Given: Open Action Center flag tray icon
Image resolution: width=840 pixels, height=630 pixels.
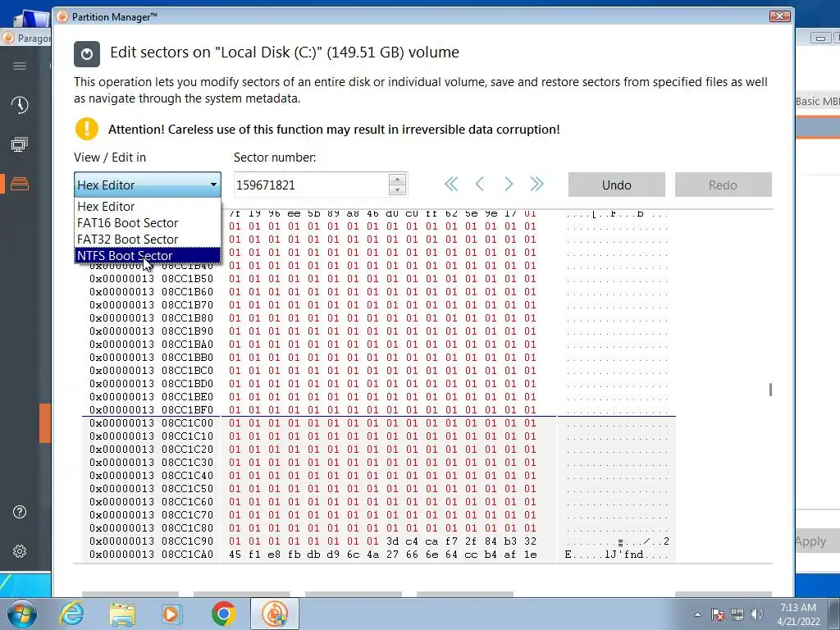Looking at the screenshot, I should [718, 614].
